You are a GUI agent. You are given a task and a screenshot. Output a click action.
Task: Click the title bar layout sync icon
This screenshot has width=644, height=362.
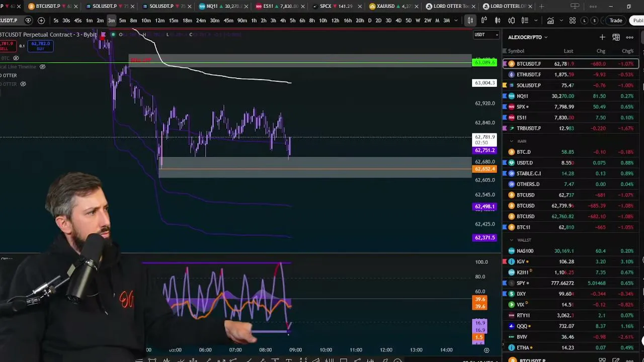click(575, 7)
